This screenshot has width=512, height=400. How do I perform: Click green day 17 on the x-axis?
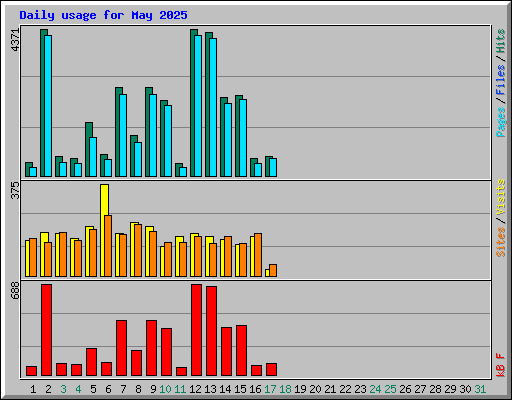pyautogui.click(x=270, y=389)
